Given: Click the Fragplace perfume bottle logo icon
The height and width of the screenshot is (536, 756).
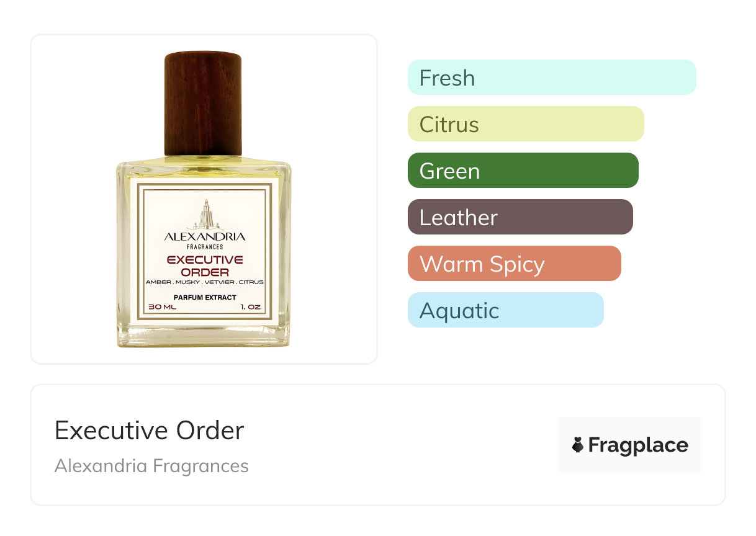Looking at the screenshot, I should pos(578,445).
